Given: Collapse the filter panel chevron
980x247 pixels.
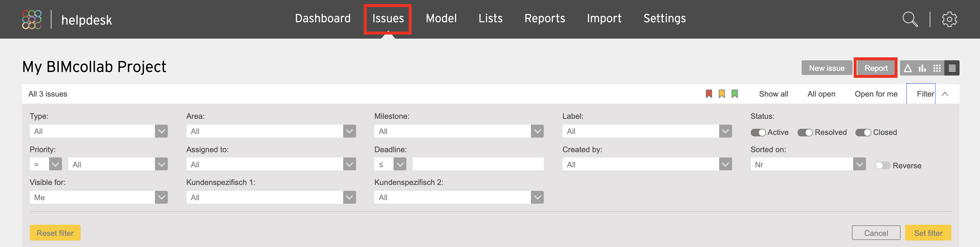Looking at the screenshot, I should [x=945, y=94].
